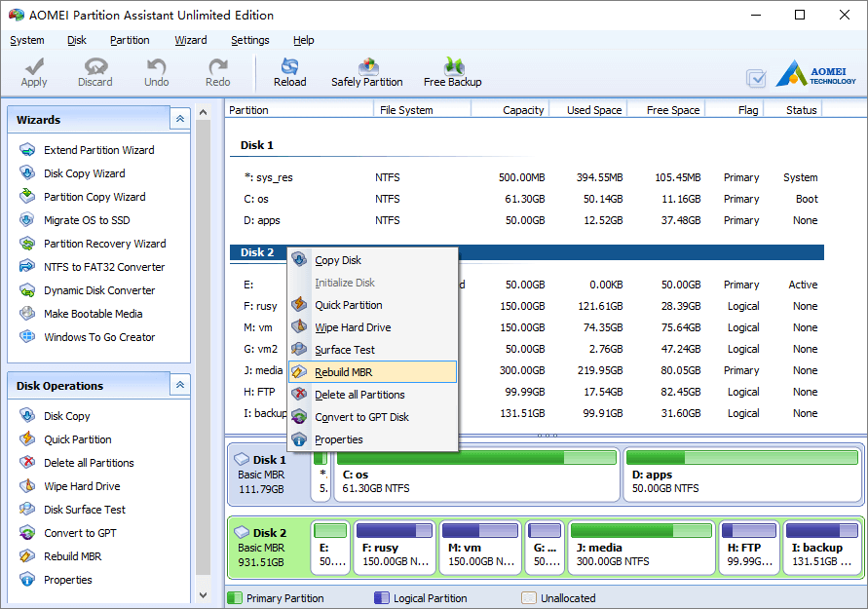
Task: Open the Settings menu
Action: (250, 40)
